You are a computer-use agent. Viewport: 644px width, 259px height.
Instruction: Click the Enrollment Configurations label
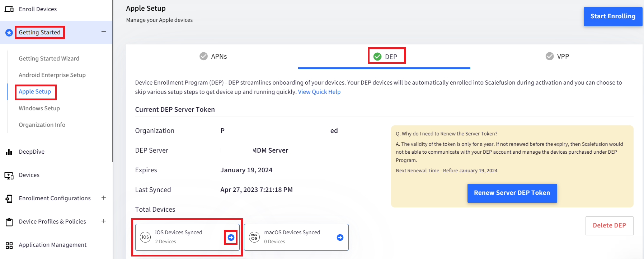[55, 198]
